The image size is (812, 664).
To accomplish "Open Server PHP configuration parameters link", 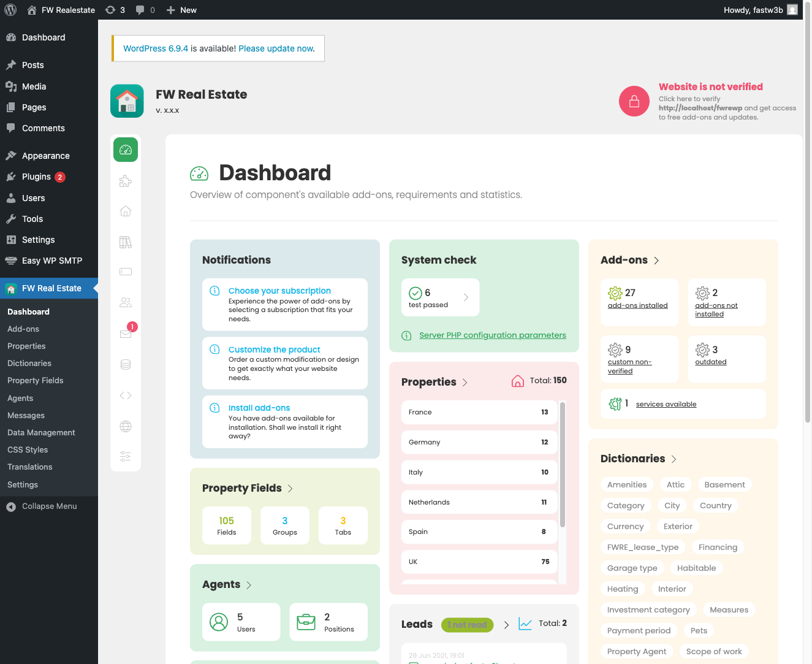I will pyautogui.click(x=492, y=335).
